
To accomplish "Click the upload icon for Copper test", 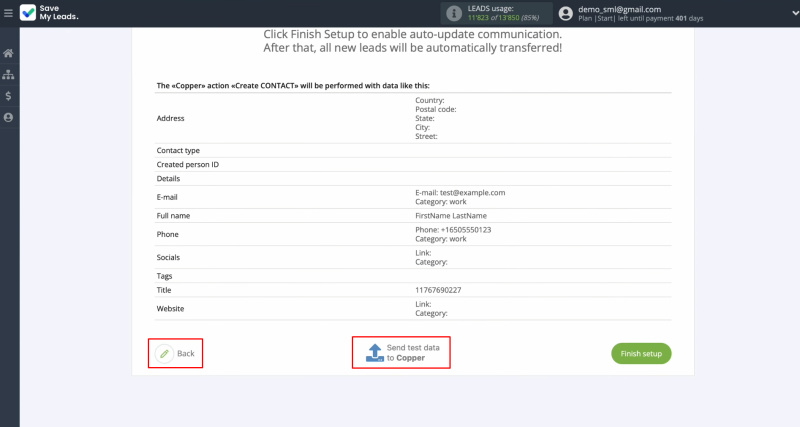I will pos(374,352).
